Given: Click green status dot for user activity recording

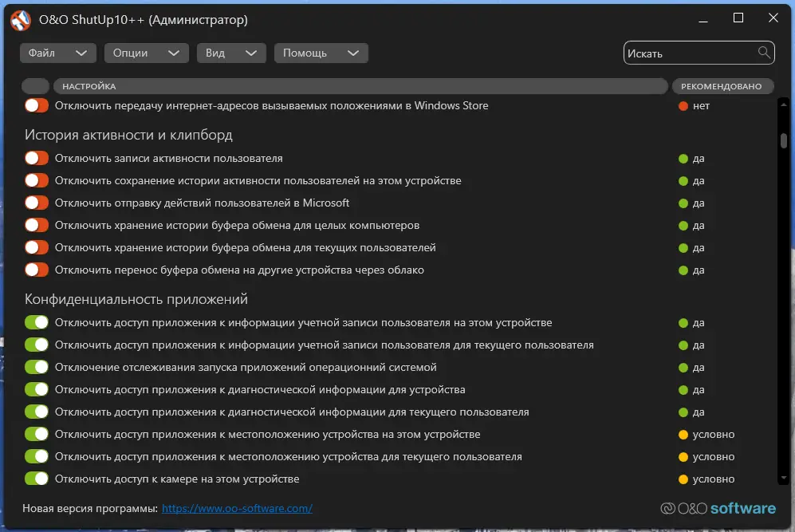Looking at the screenshot, I should [683, 159].
